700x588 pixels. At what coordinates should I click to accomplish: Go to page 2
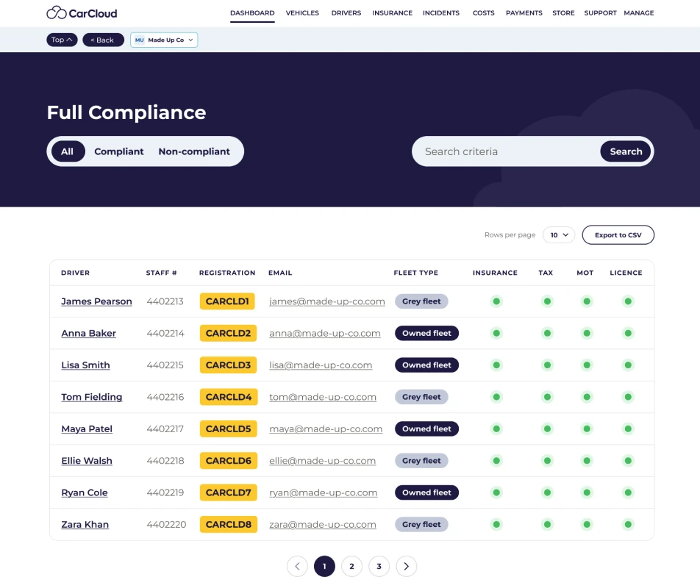[x=351, y=566]
